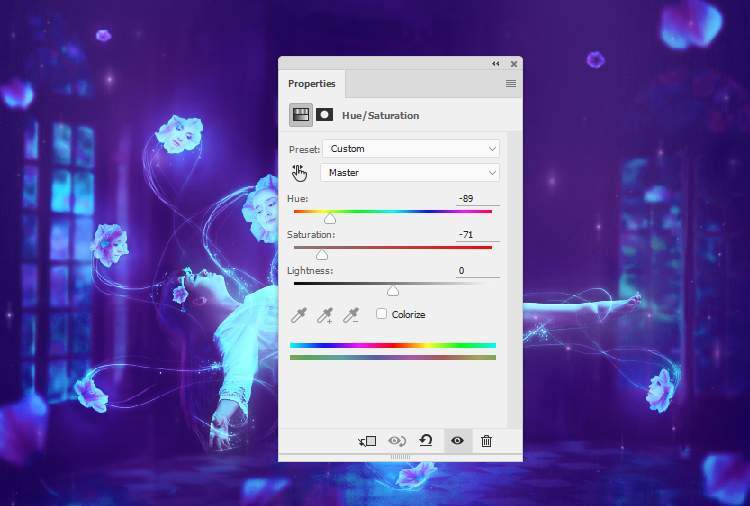Viewport: 750px width, 506px height.
Task: Select the first eyedropper tool
Action: click(x=299, y=315)
